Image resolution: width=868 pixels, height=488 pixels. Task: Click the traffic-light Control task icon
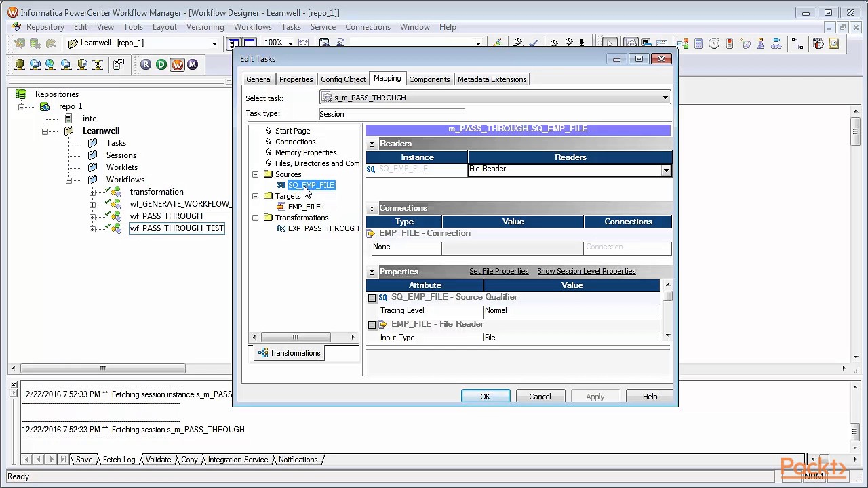tap(729, 43)
